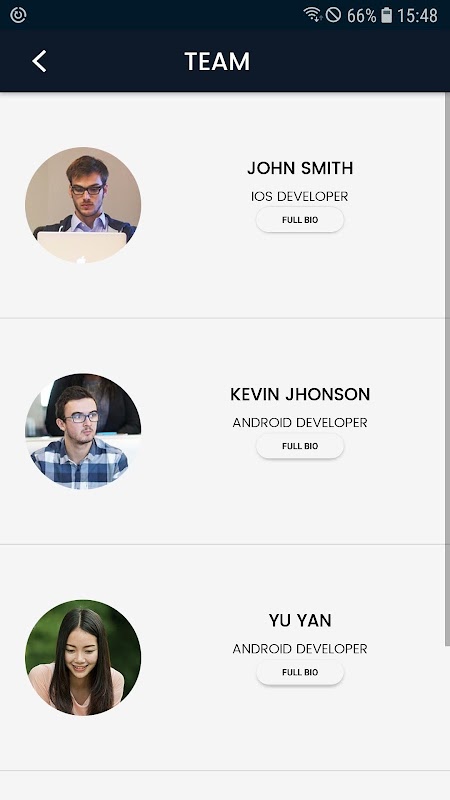The image size is (450, 800).
Task: Tap the Wi-Fi status icon
Action: click(x=312, y=14)
